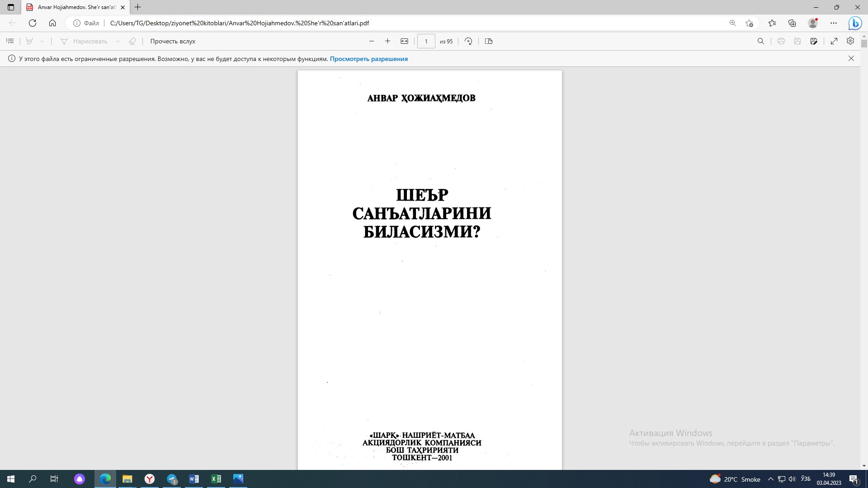Open the PDF viewer settings gear
This screenshot has height=488, width=868.
(x=850, y=41)
